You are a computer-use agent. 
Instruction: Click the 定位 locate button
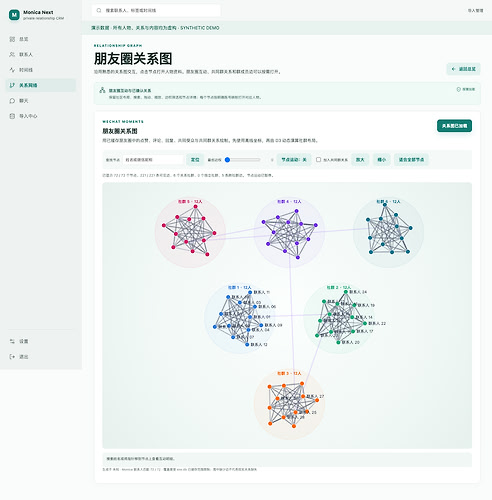coord(195,160)
